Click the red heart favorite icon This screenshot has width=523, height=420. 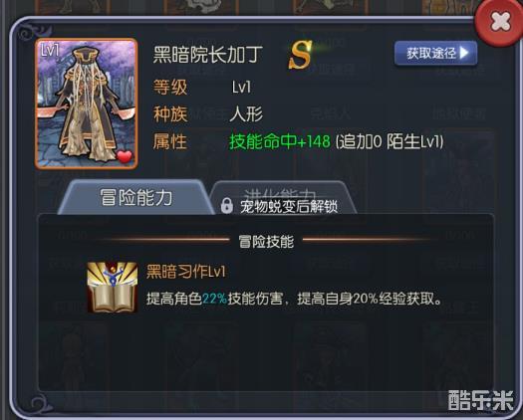(x=125, y=156)
